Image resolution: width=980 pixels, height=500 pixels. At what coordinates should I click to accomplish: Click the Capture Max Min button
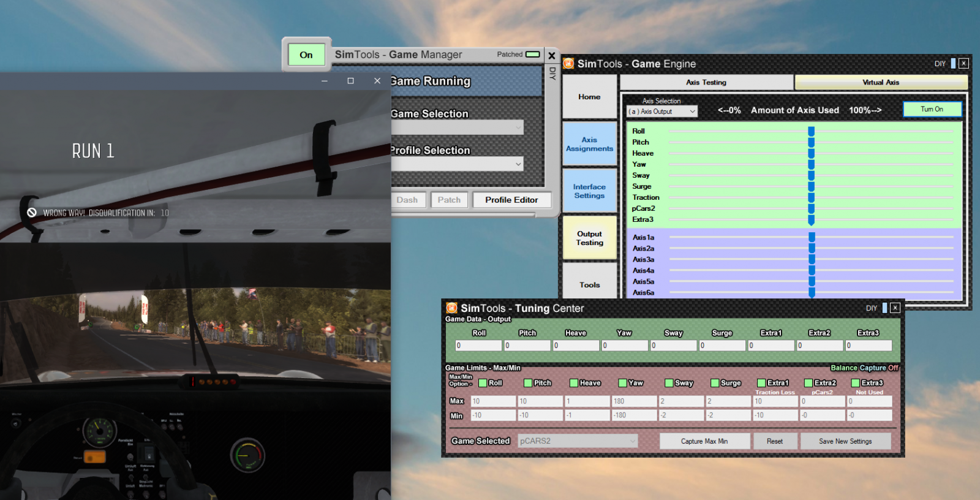coord(704,441)
